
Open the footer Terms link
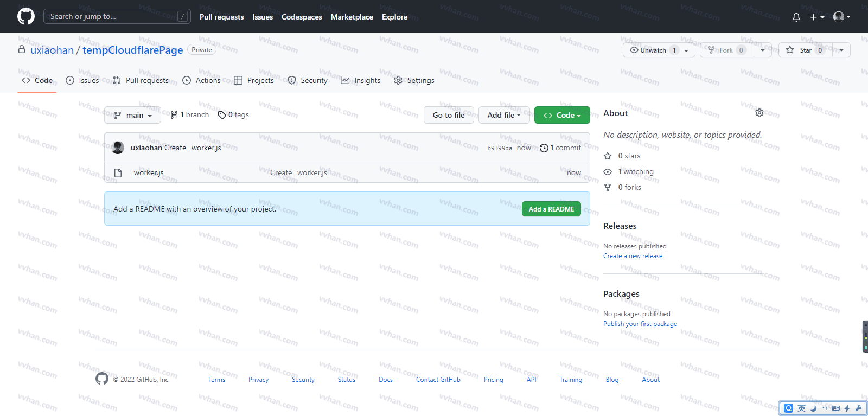point(216,380)
